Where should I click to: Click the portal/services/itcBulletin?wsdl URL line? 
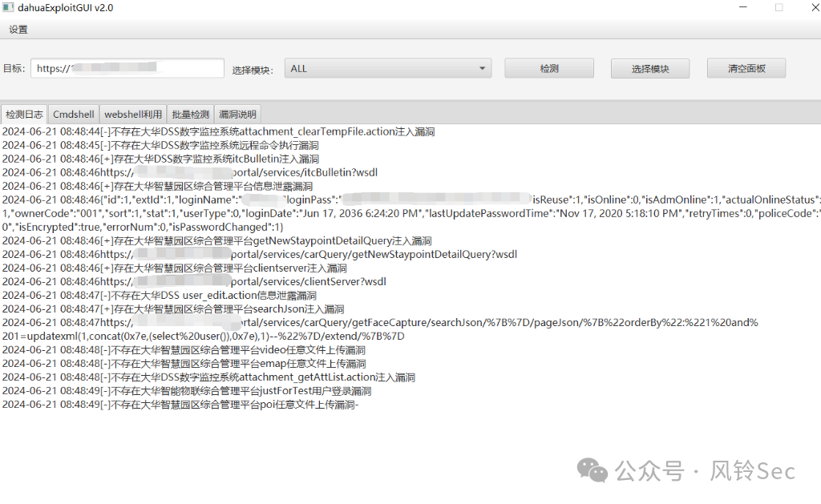tap(189, 173)
